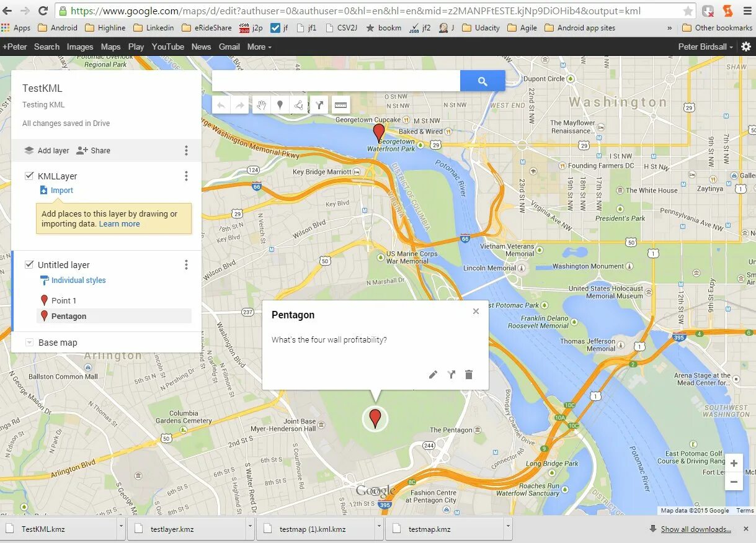Click the blue map search button
Viewport: 756px width, 543px height.
(483, 81)
